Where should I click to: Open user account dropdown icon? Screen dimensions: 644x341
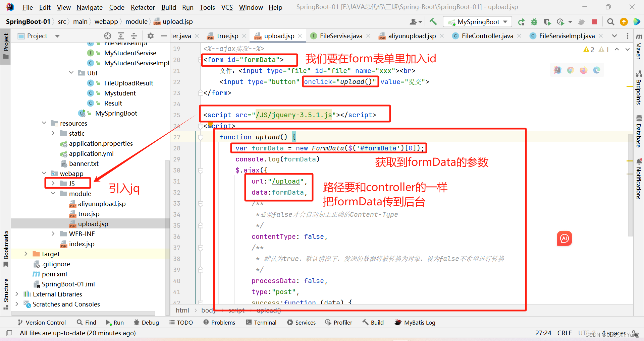point(416,22)
